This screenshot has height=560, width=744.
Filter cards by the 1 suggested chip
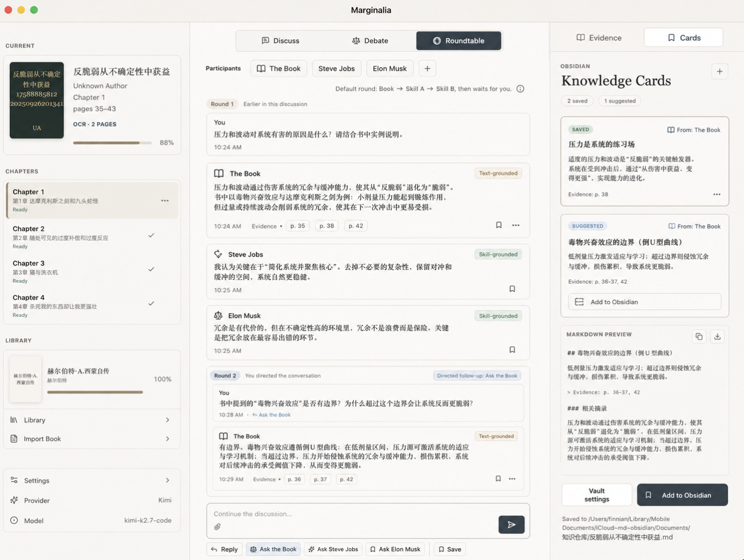click(x=620, y=101)
